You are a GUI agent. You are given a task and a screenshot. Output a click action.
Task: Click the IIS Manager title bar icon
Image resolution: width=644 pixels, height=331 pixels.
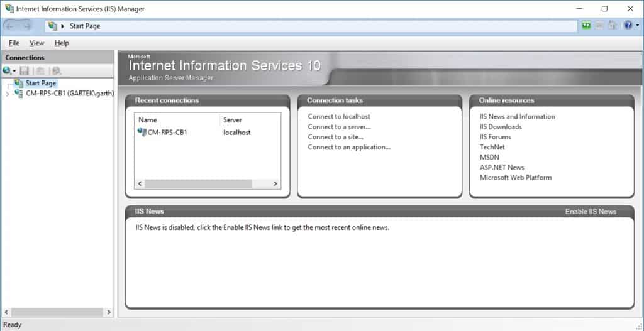(9, 9)
